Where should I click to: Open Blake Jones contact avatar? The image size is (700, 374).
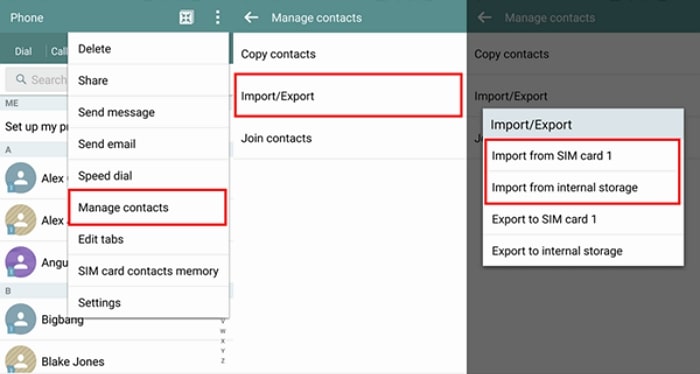pos(21,360)
